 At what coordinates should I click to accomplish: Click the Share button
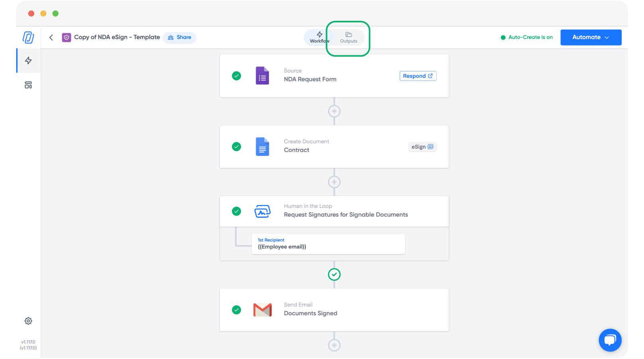180,37
